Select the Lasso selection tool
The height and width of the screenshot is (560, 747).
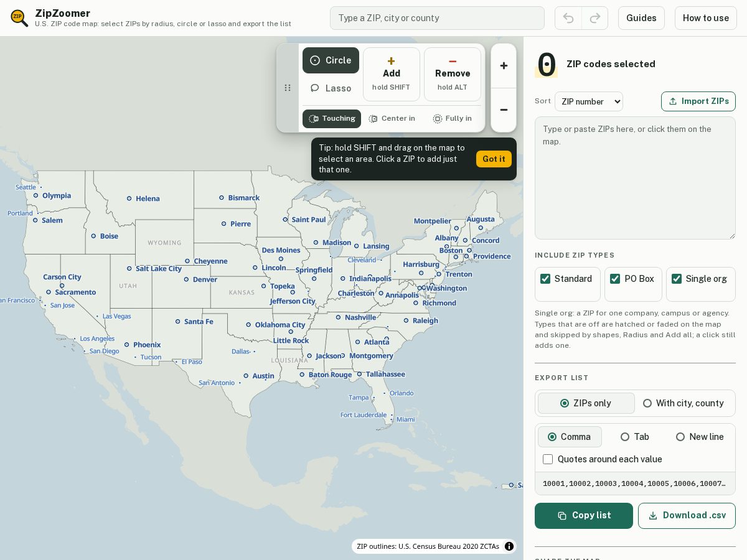(x=331, y=88)
